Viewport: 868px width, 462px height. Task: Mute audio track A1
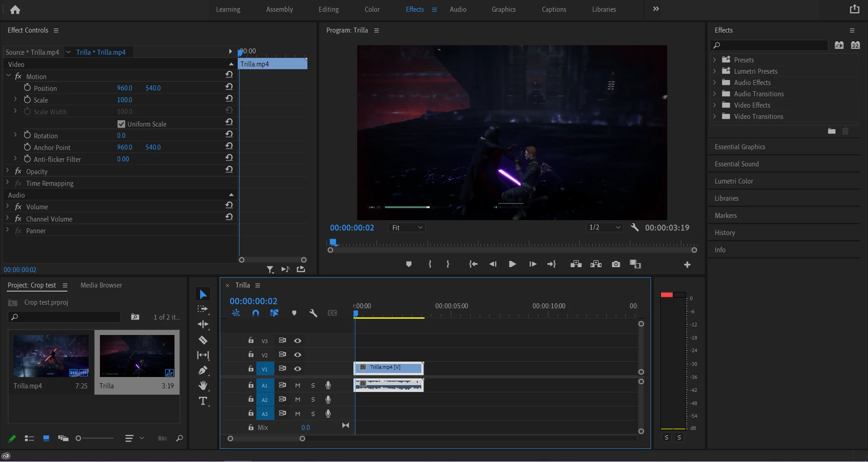point(297,386)
